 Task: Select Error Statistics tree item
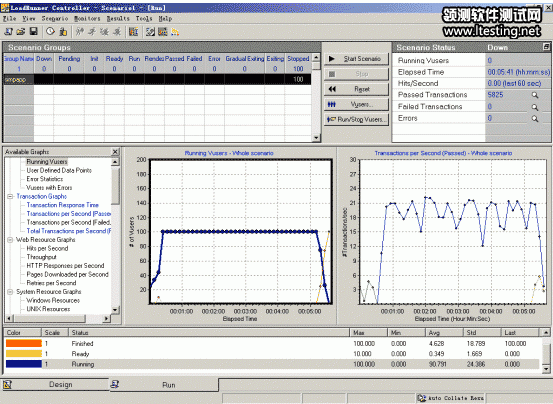(x=44, y=179)
